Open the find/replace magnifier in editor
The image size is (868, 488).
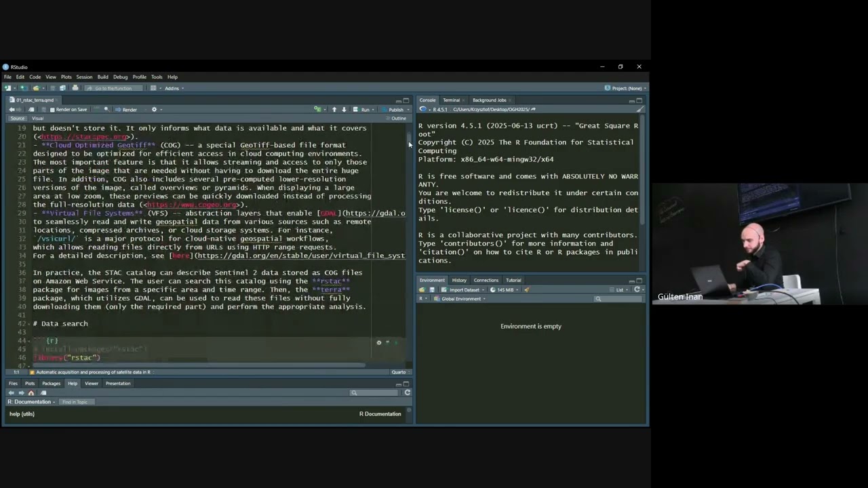106,109
